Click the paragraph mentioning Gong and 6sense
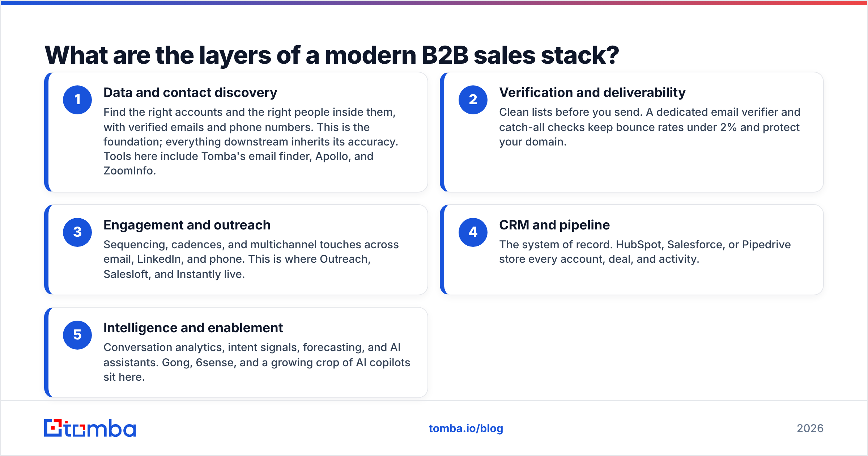868x456 pixels. click(257, 362)
